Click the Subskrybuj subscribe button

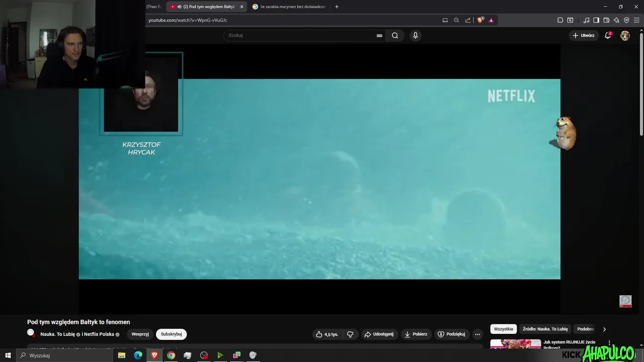click(x=171, y=334)
